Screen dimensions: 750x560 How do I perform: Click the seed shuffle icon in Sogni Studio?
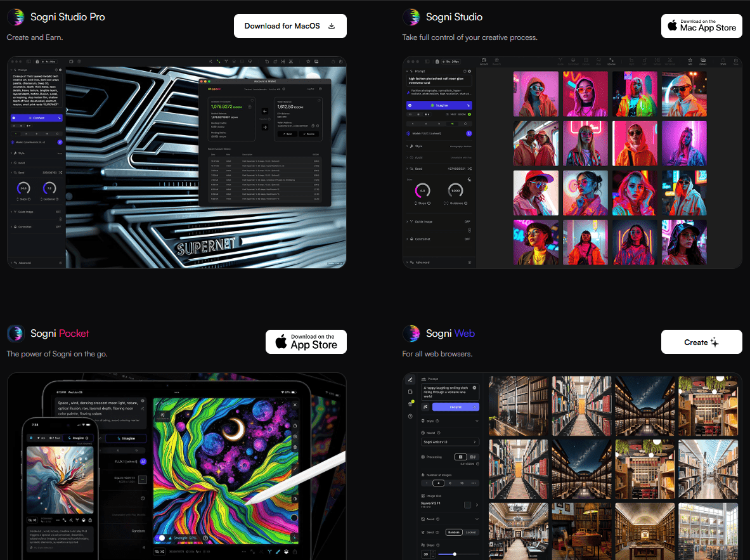[x=469, y=169]
